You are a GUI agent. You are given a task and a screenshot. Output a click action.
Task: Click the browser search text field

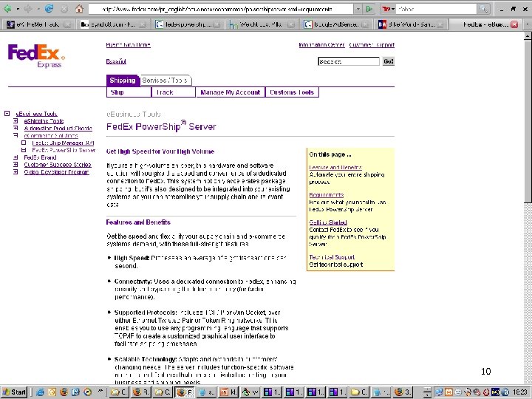pos(437,9)
